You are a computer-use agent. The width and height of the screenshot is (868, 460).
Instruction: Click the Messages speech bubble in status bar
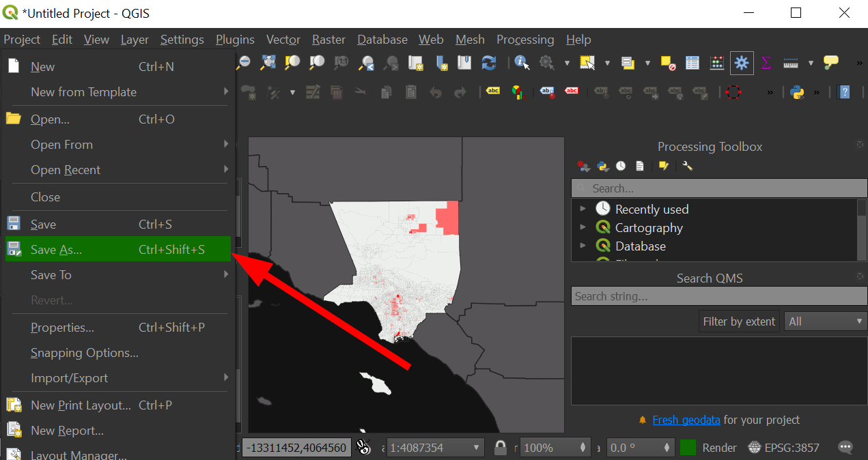coord(845,448)
